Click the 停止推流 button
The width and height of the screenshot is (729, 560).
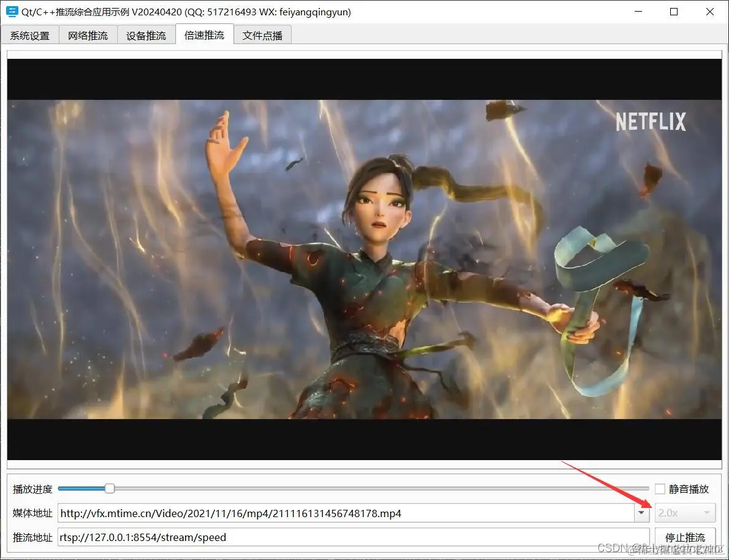[685, 537]
